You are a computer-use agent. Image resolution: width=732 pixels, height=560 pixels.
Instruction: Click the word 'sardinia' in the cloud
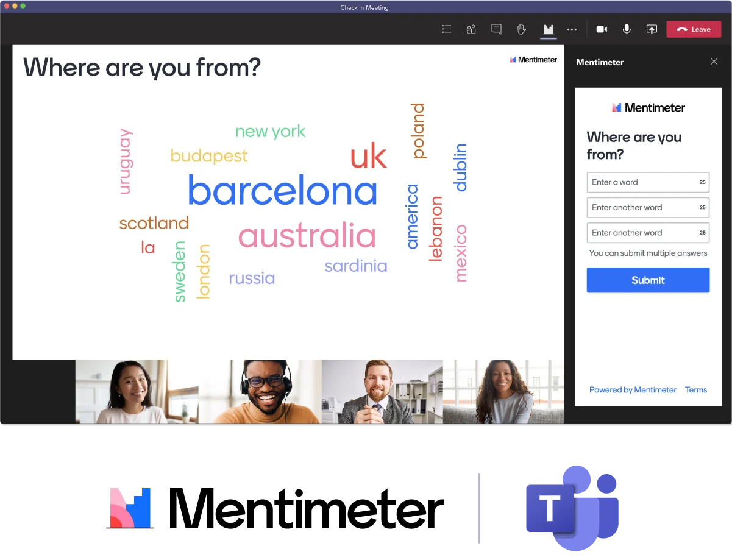click(x=356, y=266)
